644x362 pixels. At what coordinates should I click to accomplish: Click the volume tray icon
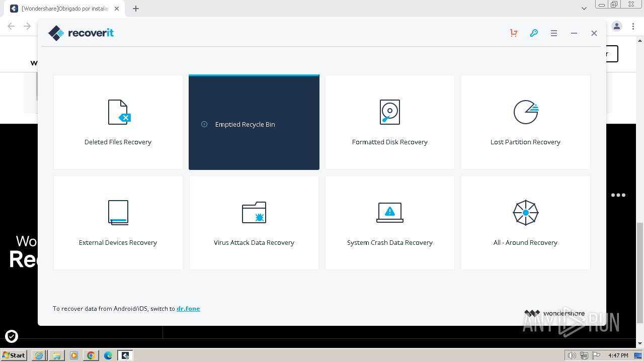572,355
